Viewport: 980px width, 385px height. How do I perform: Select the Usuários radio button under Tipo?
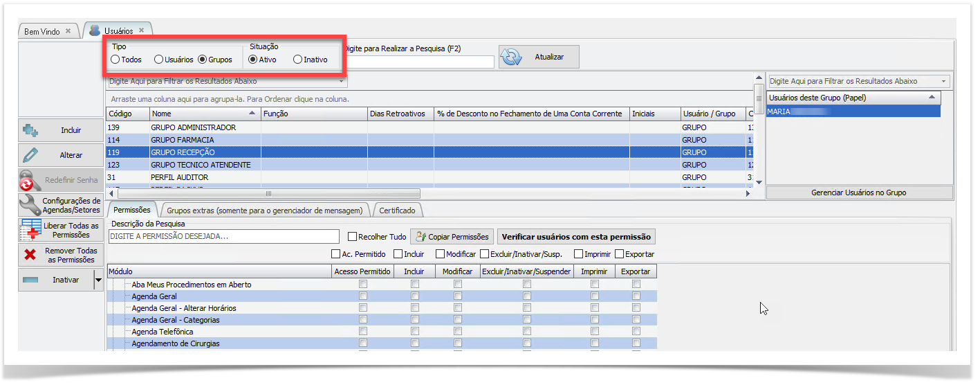point(158,60)
